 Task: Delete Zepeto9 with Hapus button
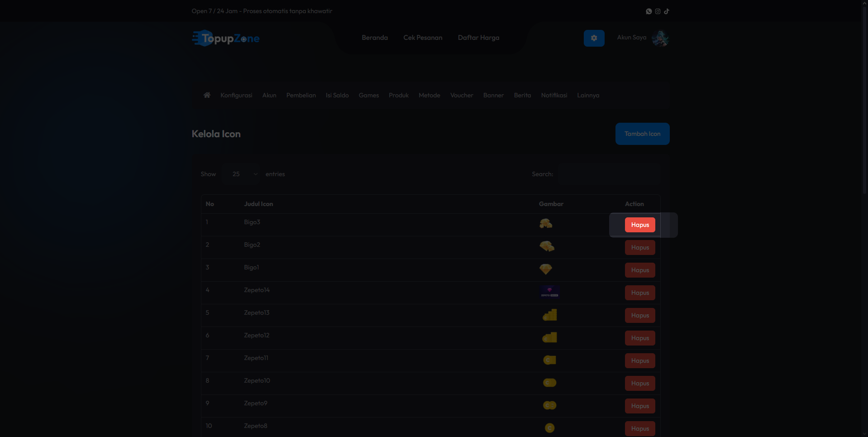(640, 406)
